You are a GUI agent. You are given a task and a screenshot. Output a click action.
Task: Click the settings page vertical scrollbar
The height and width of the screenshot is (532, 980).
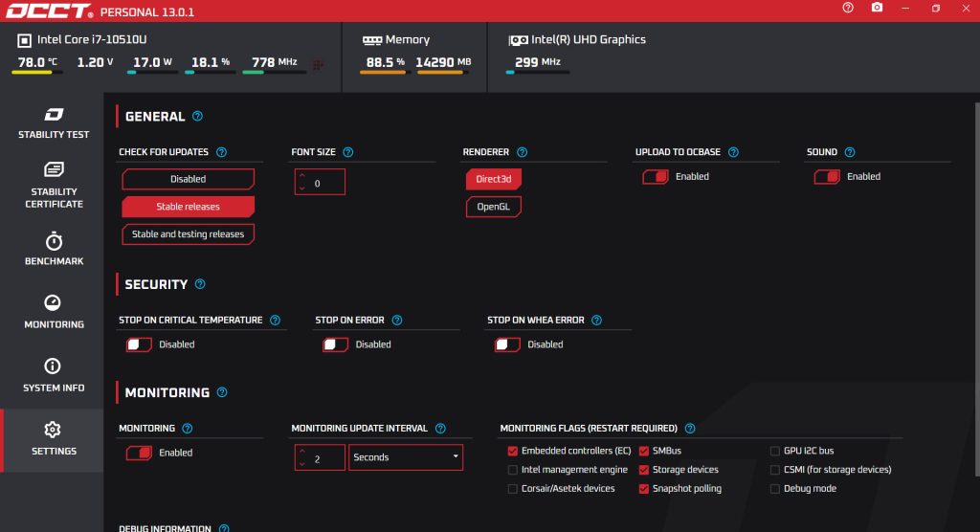977,289
